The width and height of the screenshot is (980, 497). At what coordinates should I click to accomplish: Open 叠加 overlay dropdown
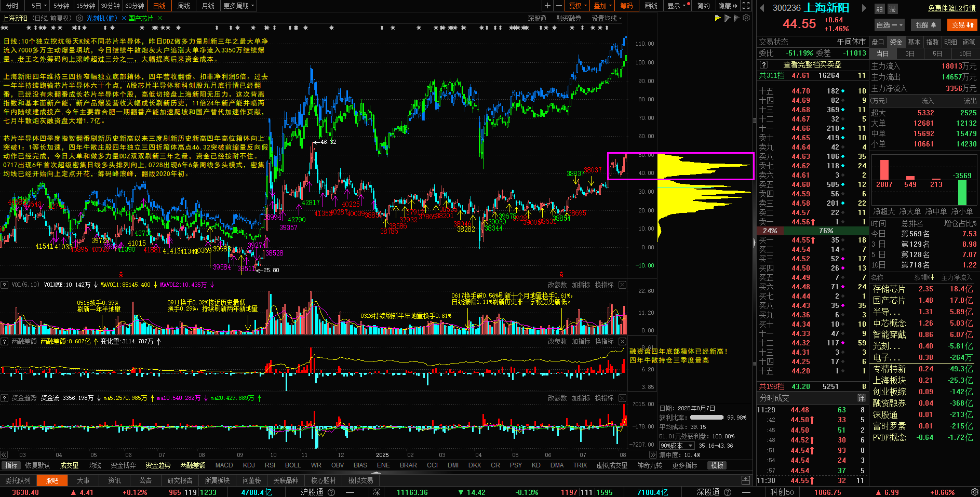603,6
